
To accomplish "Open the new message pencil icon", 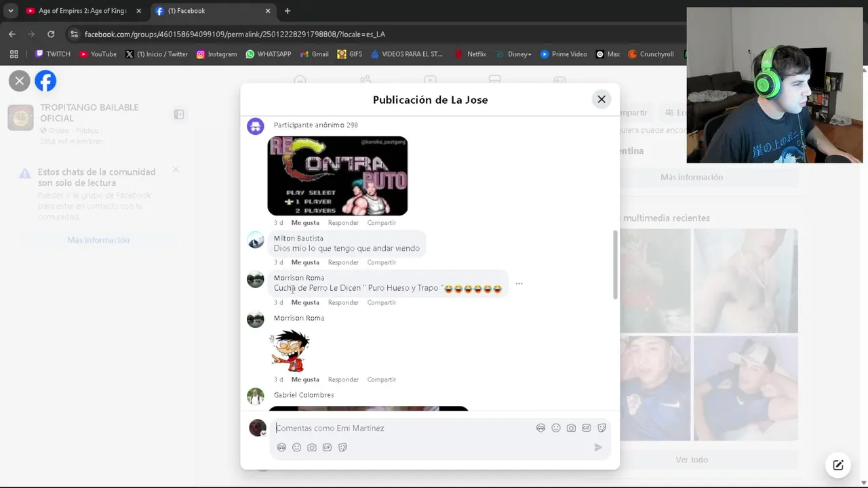I will click(x=838, y=465).
